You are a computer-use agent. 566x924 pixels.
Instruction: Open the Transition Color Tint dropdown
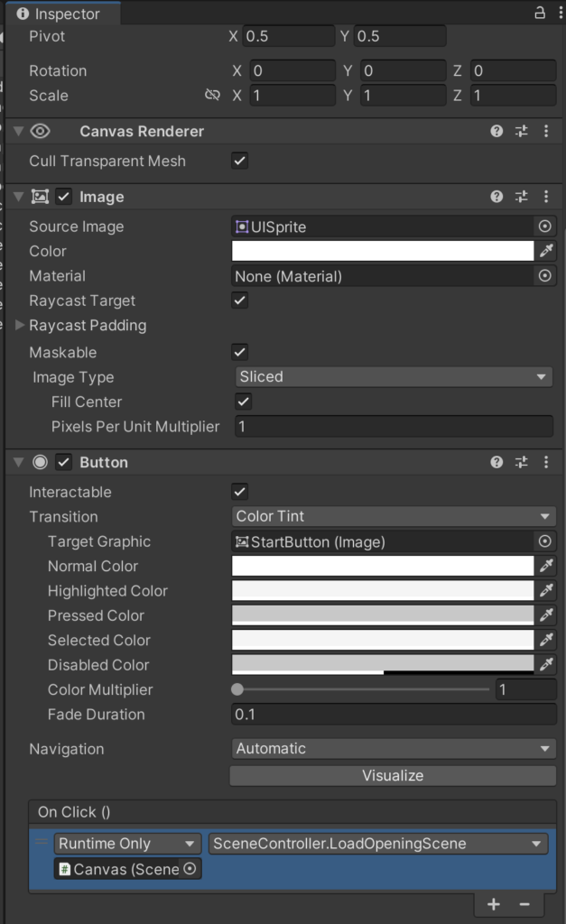(x=393, y=517)
